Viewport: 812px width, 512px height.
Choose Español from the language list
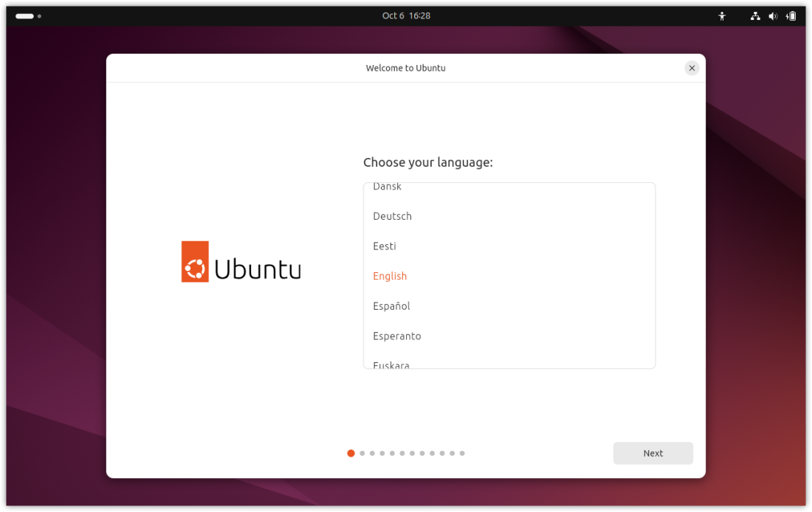(x=509, y=306)
